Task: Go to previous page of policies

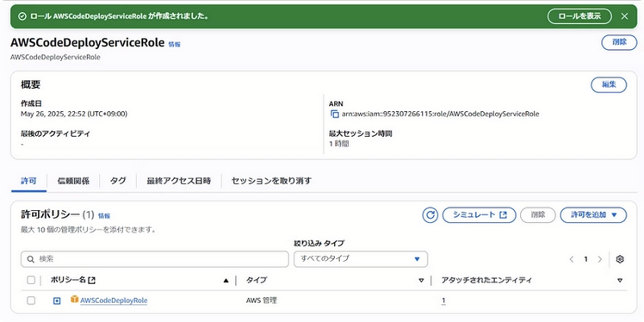Action: (572, 259)
